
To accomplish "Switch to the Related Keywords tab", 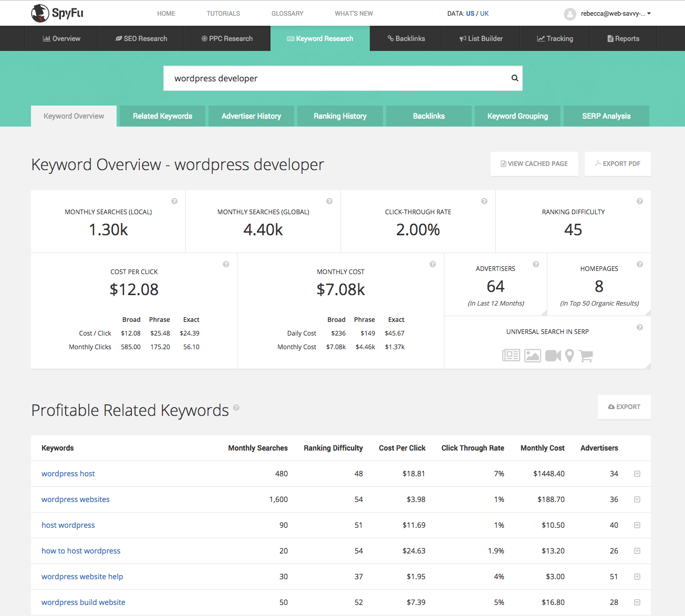I will click(x=162, y=116).
